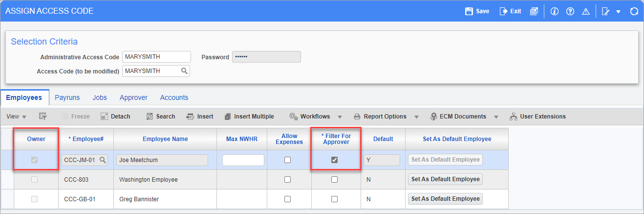Click the Workflows gear icon
The height and width of the screenshot is (214, 644).
pos(293,116)
